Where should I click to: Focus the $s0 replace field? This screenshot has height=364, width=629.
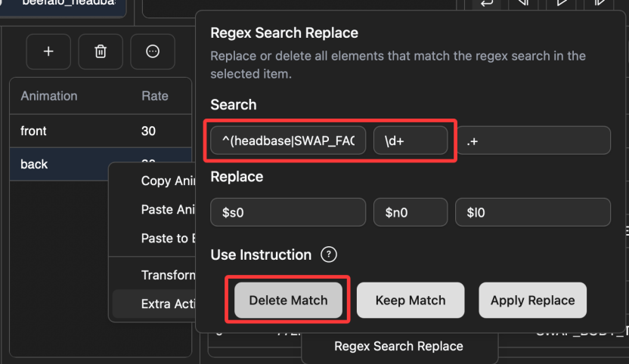pyautogui.click(x=288, y=212)
